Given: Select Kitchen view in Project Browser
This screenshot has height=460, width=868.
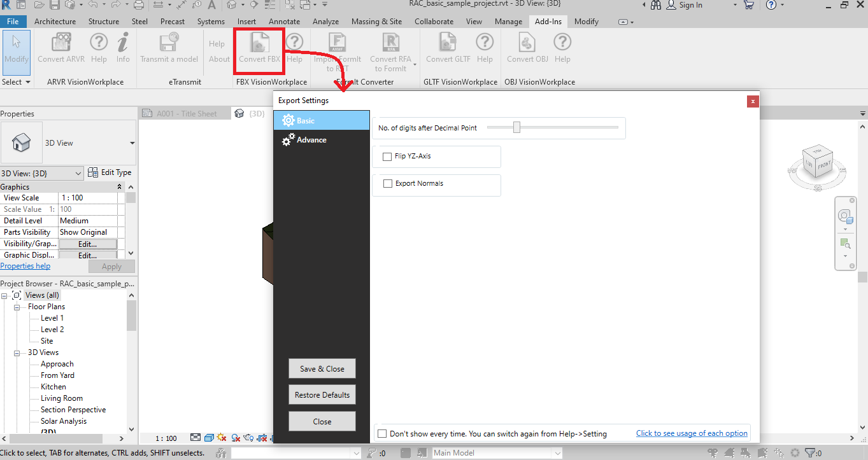Looking at the screenshot, I should click(x=53, y=387).
